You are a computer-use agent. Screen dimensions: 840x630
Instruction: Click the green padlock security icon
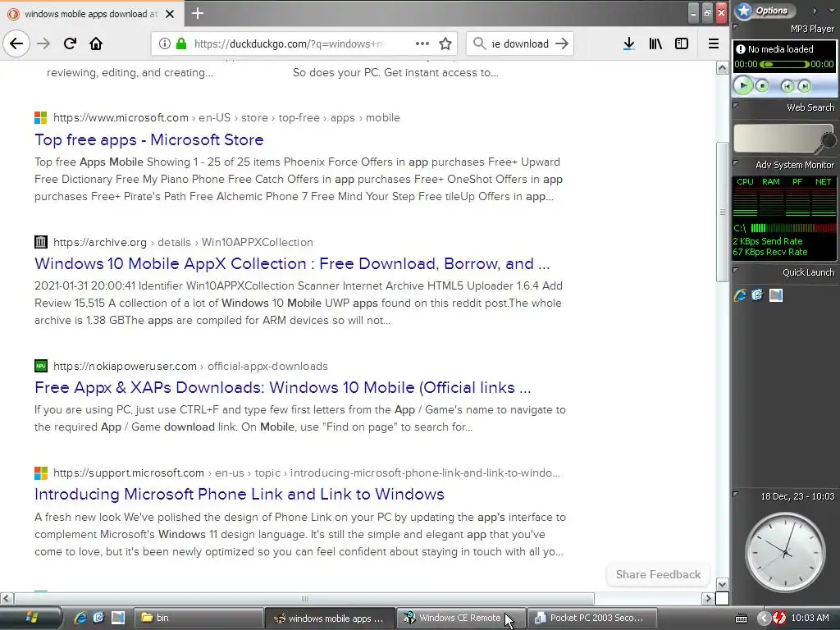point(181,43)
